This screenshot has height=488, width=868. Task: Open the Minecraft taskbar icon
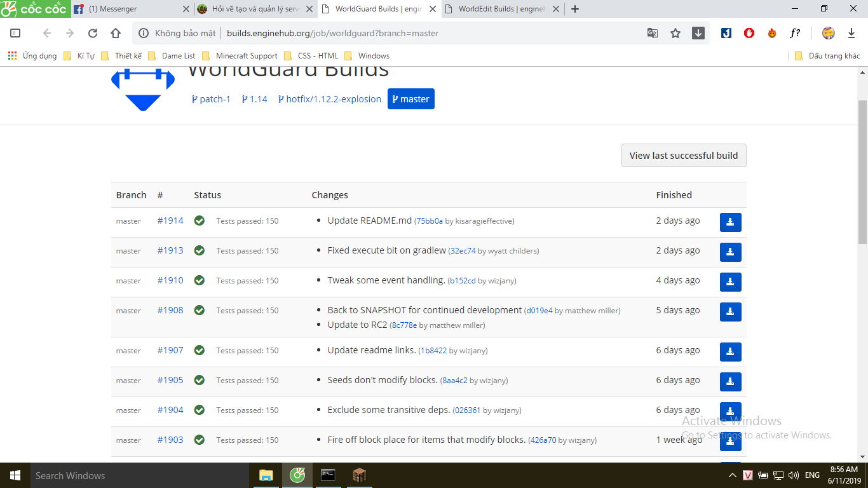pos(359,475)
